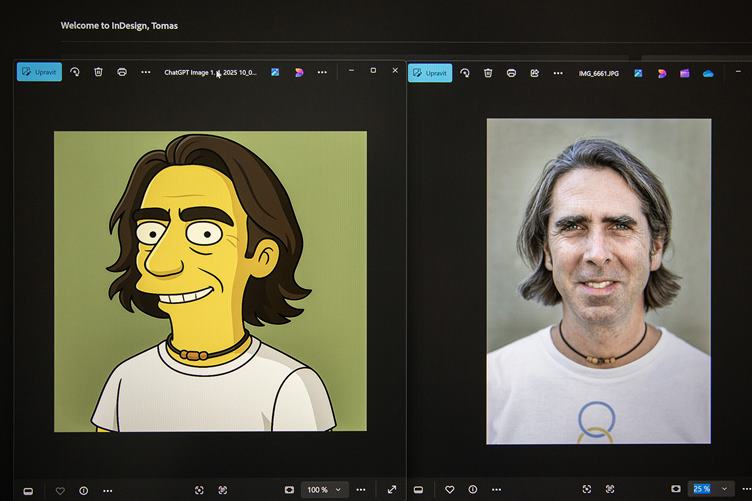752x501 pixels.
Task: Click the ChatGPT Image file name title
Action: [x=211, y=72]
